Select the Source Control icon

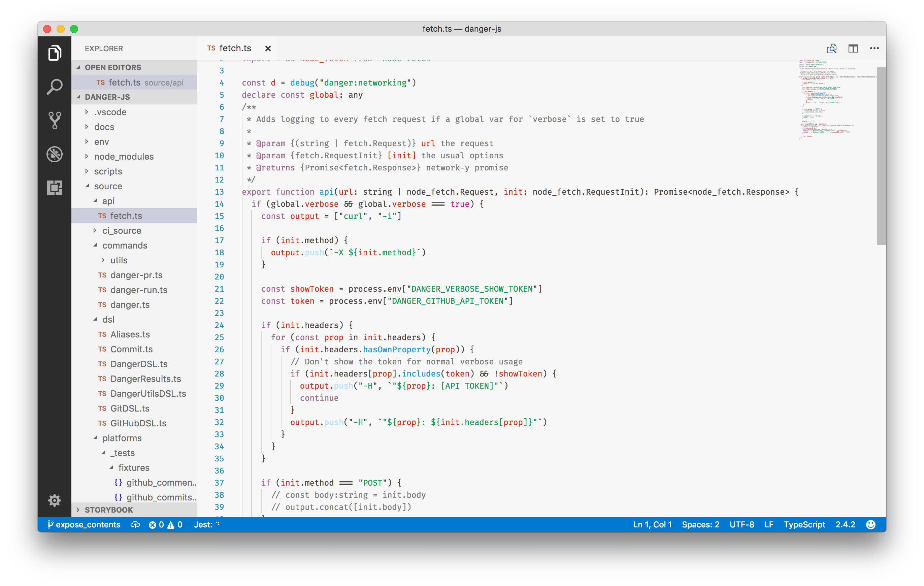(54, 120)
